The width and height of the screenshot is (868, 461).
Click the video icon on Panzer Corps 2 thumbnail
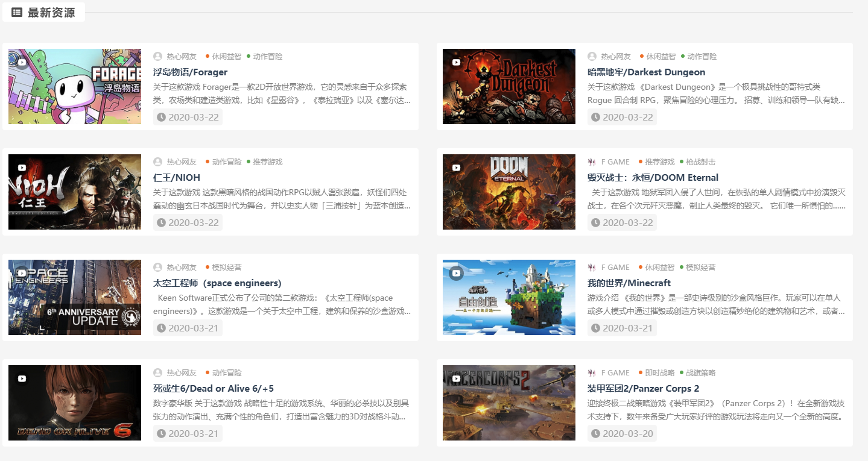point(456,378)
